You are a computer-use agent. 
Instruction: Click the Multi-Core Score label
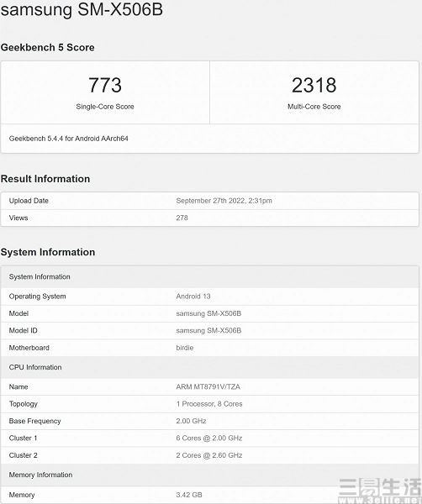[x=314, y=107]
